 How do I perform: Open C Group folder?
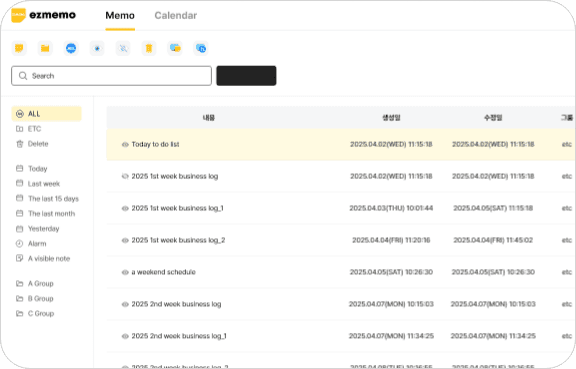point(41,314)
